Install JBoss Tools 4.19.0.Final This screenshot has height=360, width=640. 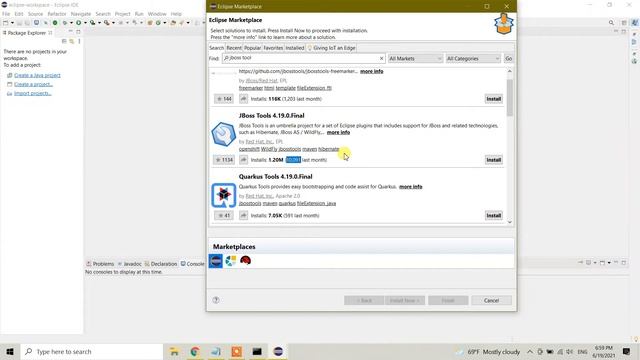(x=493, y=160)
